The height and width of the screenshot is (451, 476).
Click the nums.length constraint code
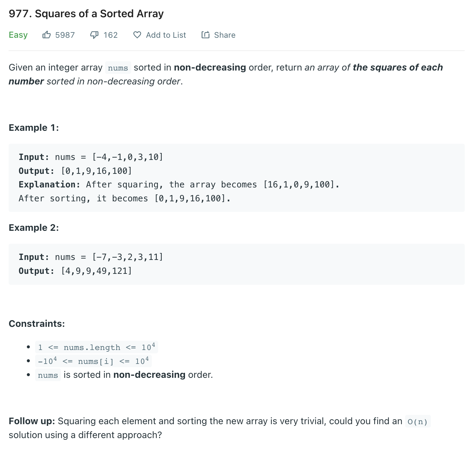coord(96,347)
